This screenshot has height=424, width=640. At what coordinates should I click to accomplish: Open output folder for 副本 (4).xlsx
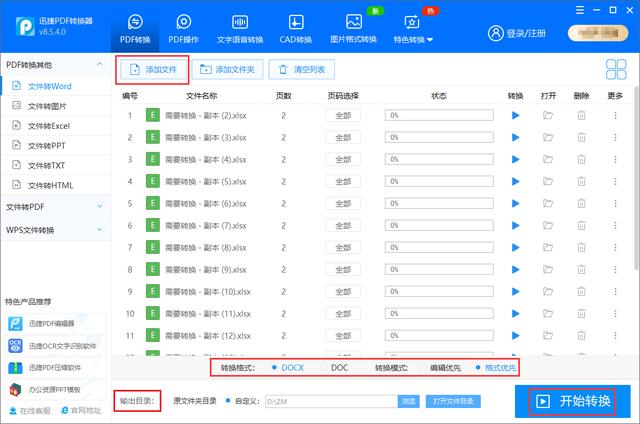click(548, 160)
